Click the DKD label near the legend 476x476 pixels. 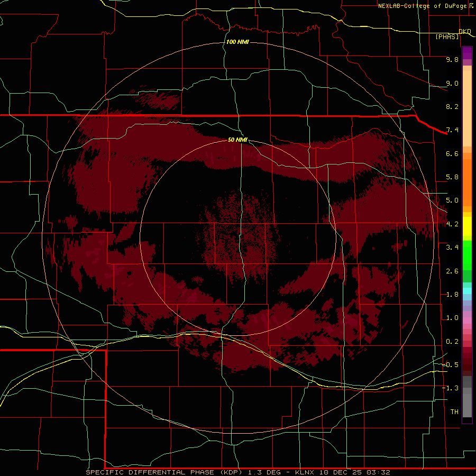465,31
